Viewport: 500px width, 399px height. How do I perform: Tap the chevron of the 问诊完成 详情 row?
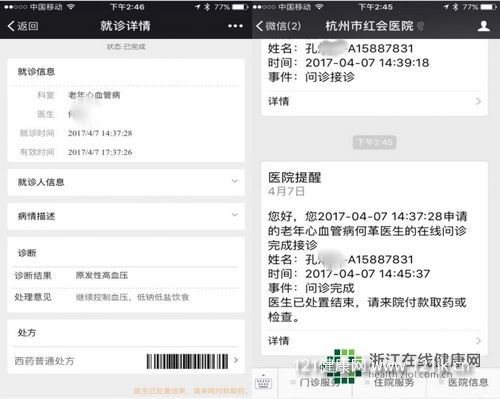coord(479,341)
